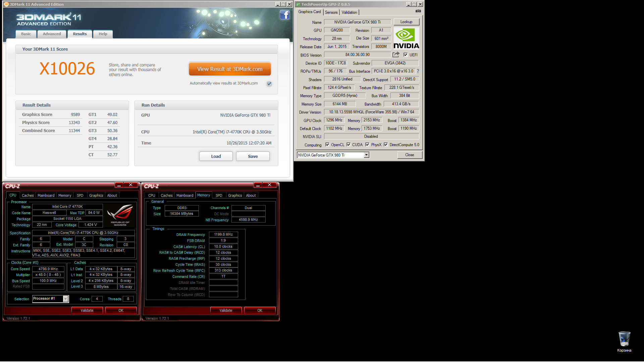The width and height of the screenshot is (644, 362).
Task: Click the Core Voltage value 1.424 V
Action: (91, 225)
